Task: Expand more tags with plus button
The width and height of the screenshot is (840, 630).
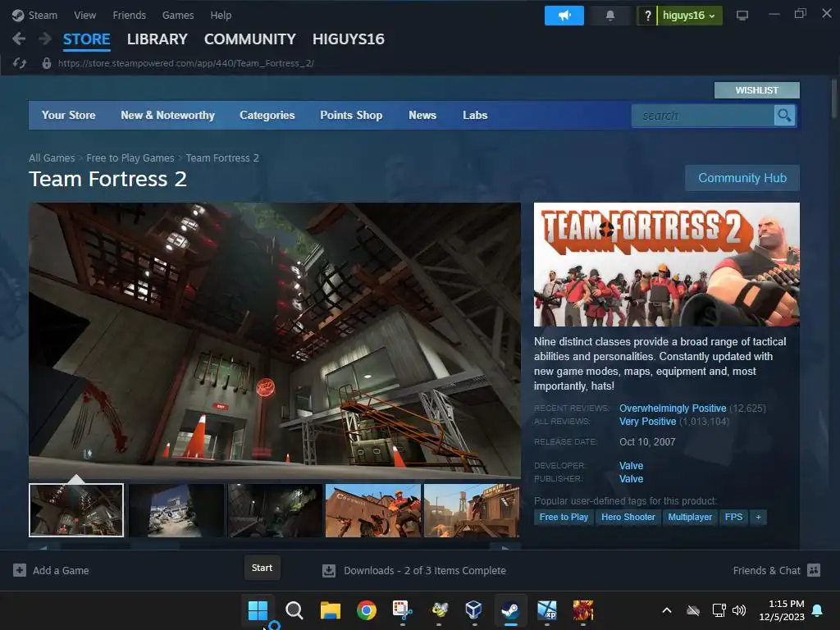Action: point(758,517)
